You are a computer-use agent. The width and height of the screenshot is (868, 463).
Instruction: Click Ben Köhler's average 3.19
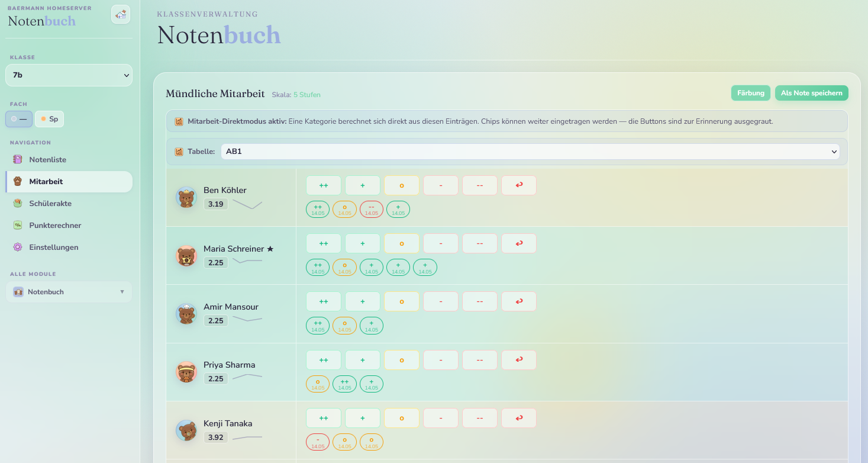216,204
